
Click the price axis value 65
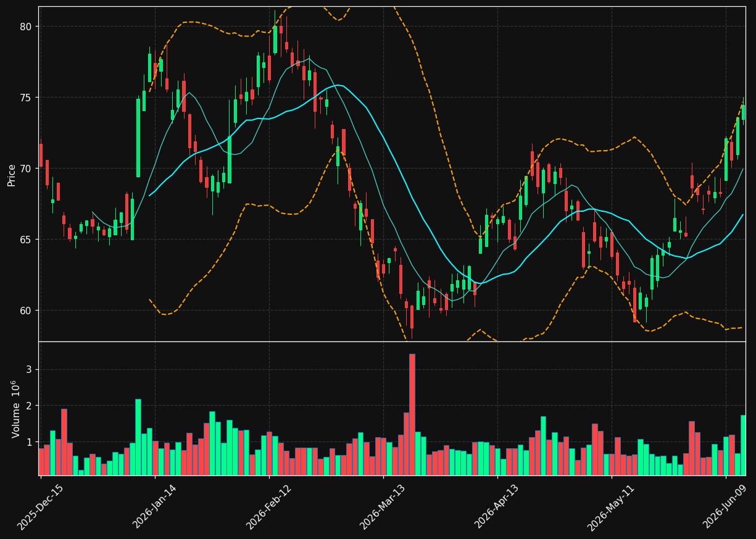point(25,240)
